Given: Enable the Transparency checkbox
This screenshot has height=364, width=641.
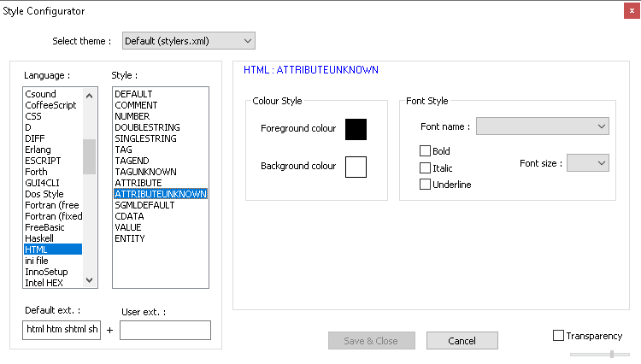Looking at the screenshot, I should tap(559, 336).
